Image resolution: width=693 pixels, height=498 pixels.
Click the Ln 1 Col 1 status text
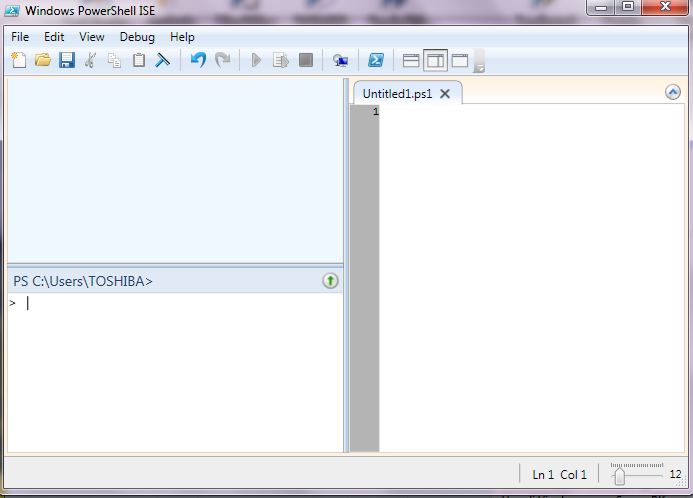(x=560, y=475)
